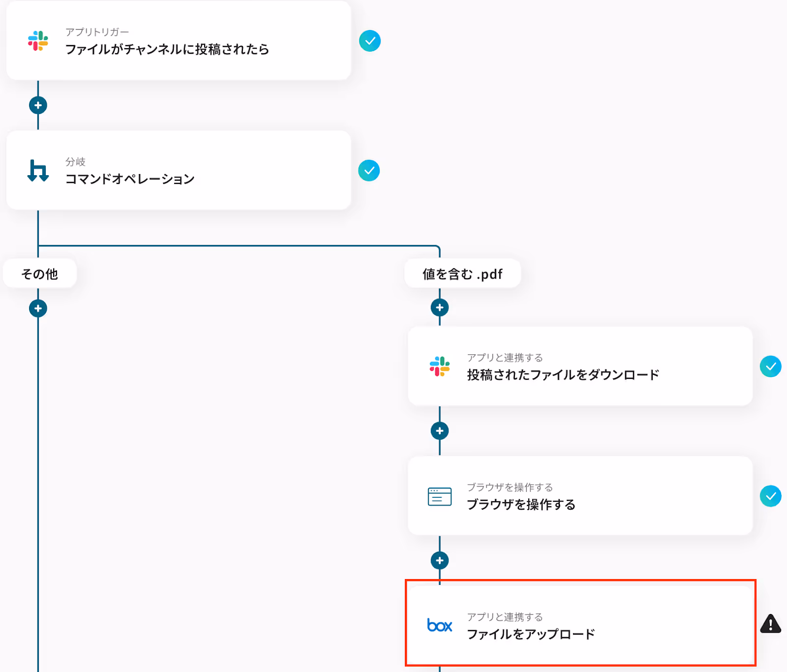
Task: Add a step under the その他 branch
Action: pyautogui.click(x=38, y=308)
